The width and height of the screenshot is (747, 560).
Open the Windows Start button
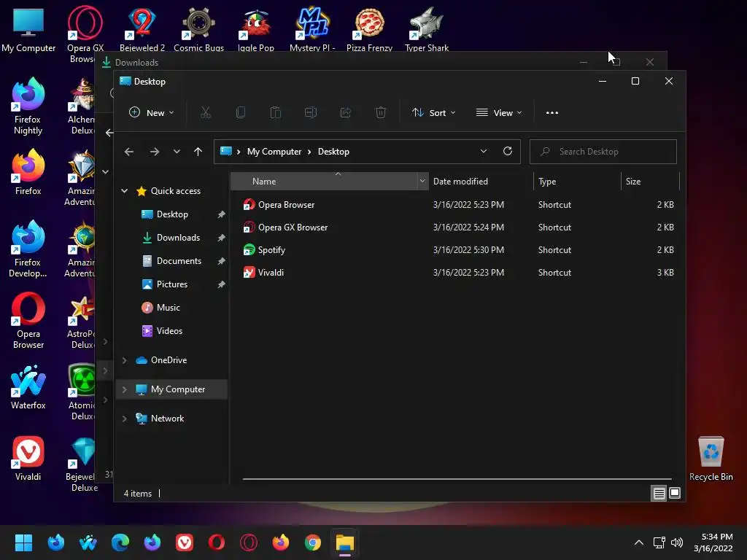pos(23,542)
